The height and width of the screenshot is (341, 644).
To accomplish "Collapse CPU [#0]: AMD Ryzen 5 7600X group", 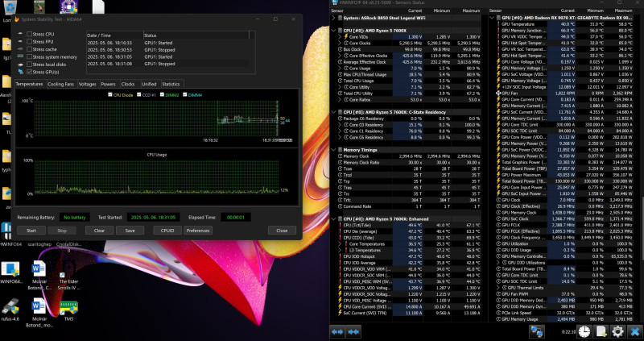I will (333, 31).
